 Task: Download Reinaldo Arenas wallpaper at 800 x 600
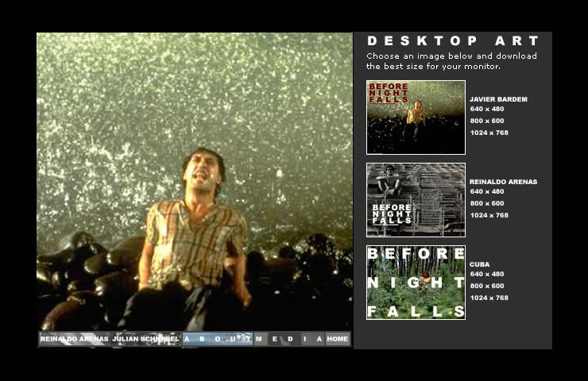point(487,203)
